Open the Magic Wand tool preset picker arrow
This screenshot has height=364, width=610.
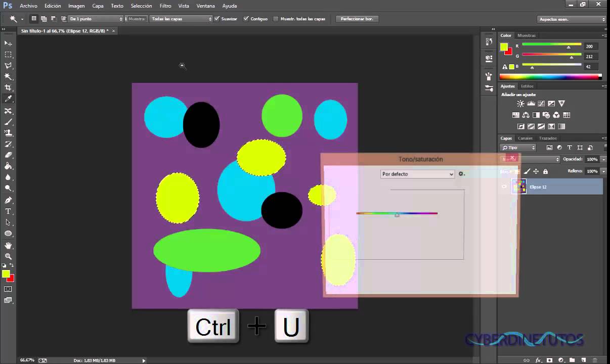[22, 19]
